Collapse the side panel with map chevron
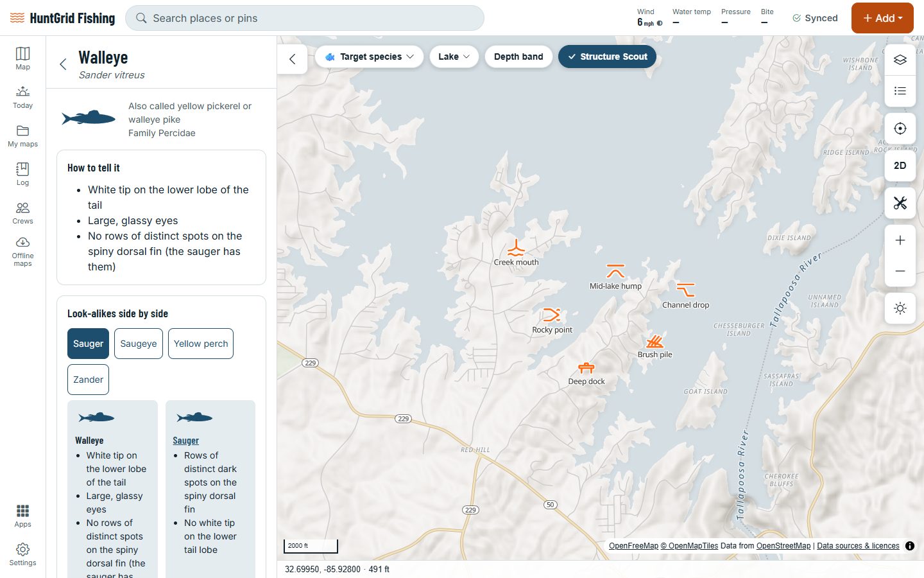This screenshot has height=578, width=924. point(293,59)
